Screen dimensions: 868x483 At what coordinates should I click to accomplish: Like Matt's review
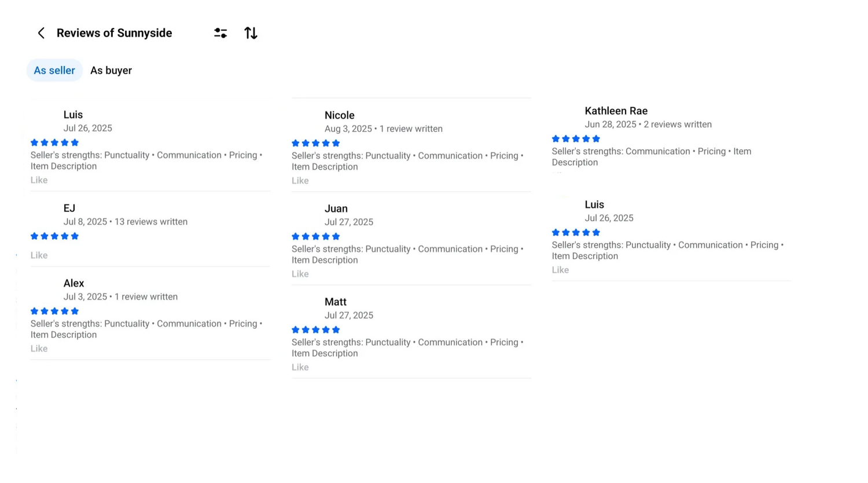coord(300,367)
